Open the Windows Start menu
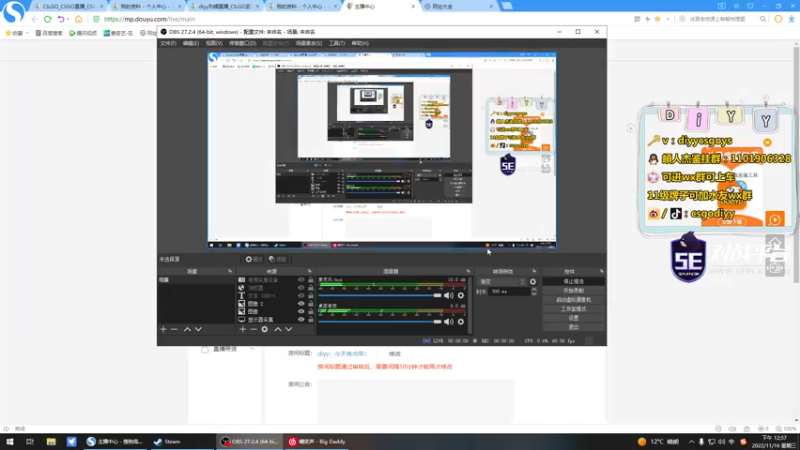Viewport: 800px width, 450px height. click(x=10, y=441)
